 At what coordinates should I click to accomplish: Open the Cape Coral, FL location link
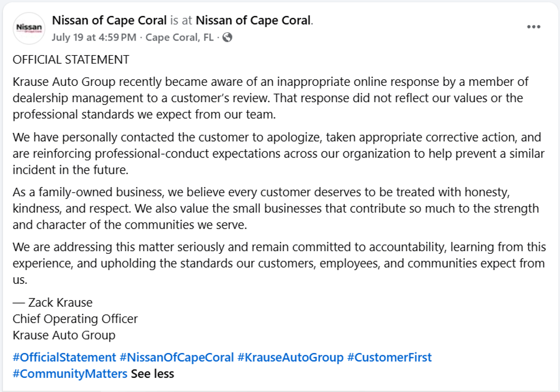tap(179, 37)
